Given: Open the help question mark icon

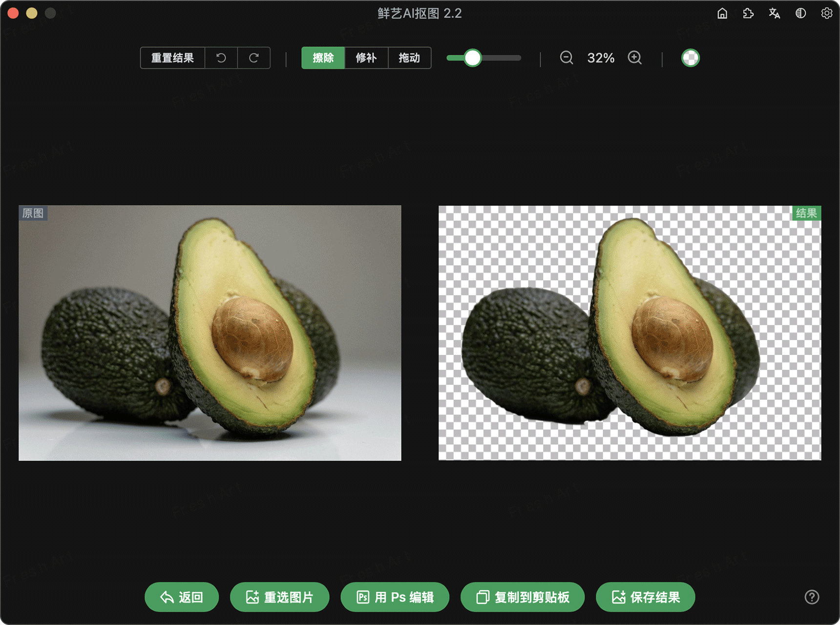Looking at the screenshot, I should [x=812, y=597].
